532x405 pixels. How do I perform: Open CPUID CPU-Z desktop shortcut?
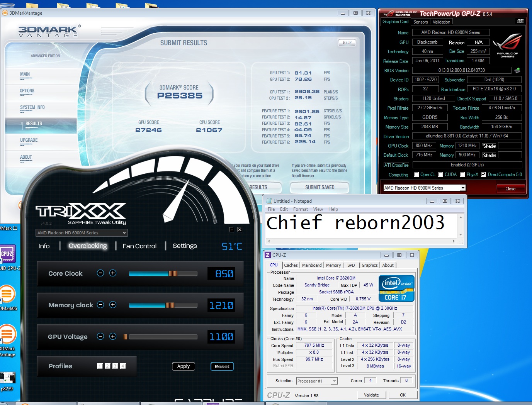point(8,258)
